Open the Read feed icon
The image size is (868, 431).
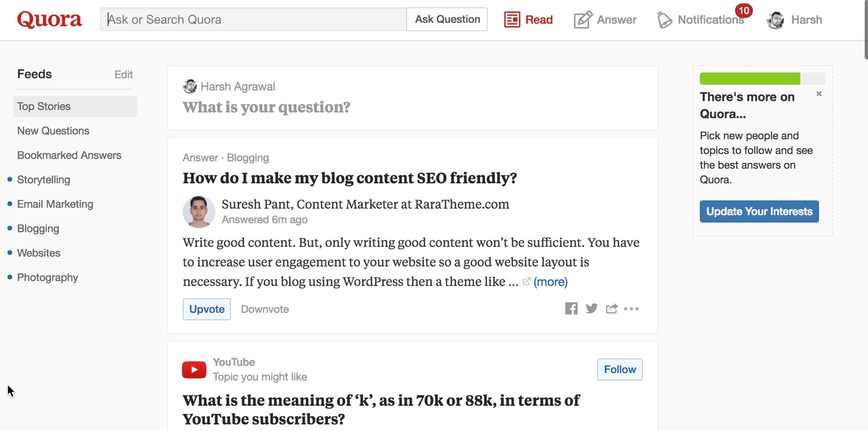[x=512, y=20]
